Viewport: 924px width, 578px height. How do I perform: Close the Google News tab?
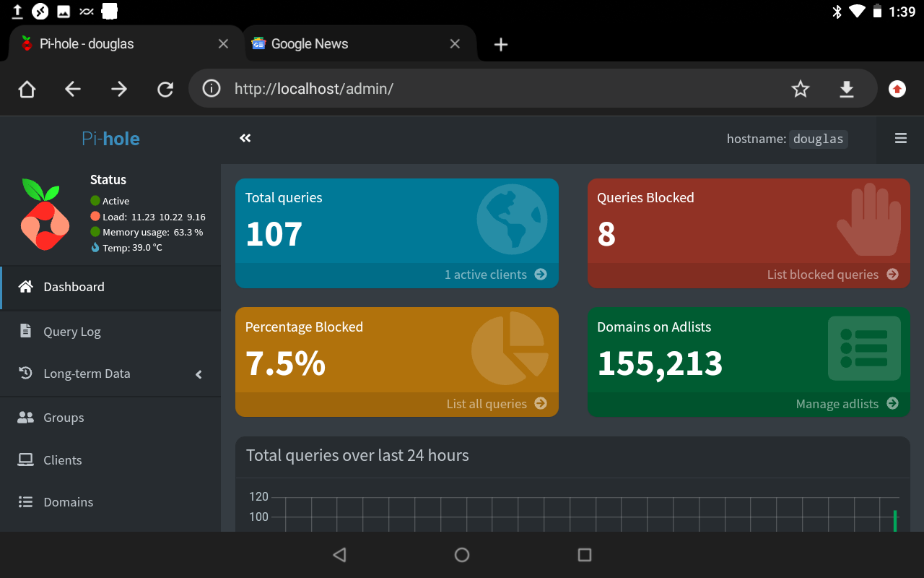455,44
